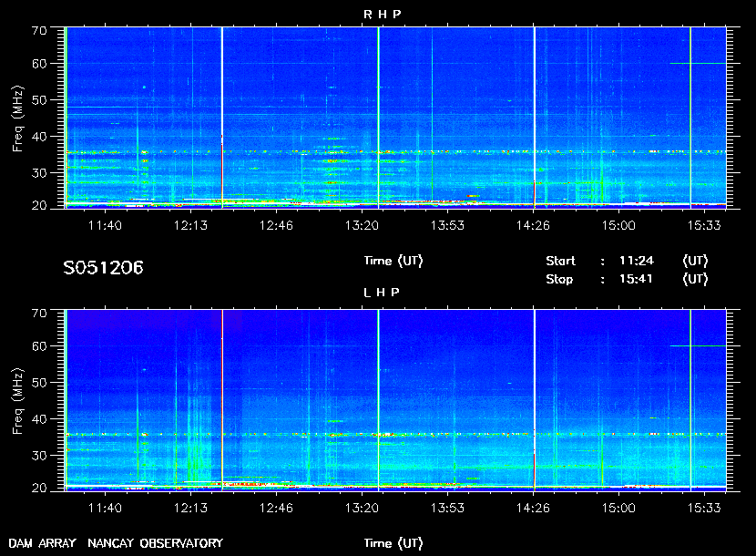
Task: Click the RHP plot 15:33 time tick
Action: [x=704, y=225]
